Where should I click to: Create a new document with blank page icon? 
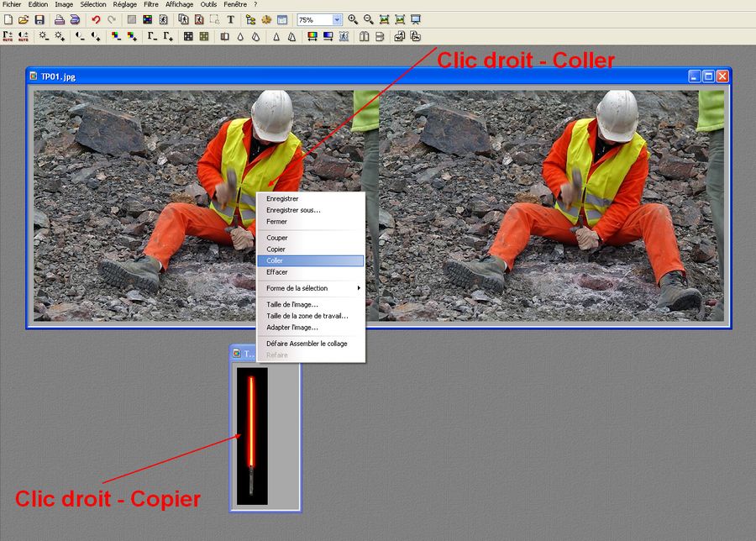coord(8,19)
